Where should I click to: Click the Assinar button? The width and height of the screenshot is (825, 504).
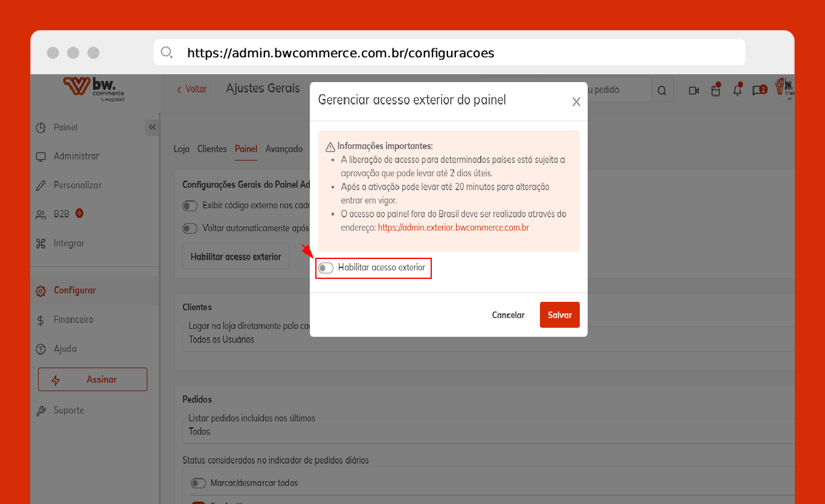[x=92, y=380]
